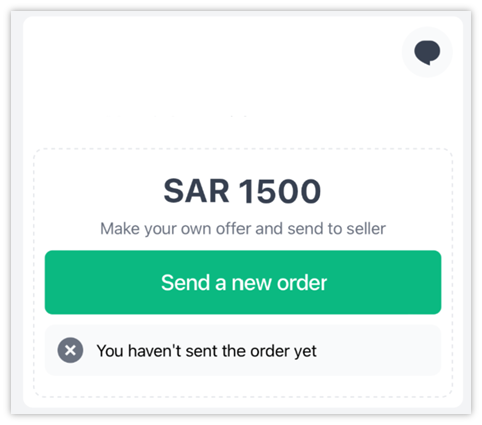The image size is (482, 425).
Task: Tap the green Send a new order bar
Action: tap(243, 282)
